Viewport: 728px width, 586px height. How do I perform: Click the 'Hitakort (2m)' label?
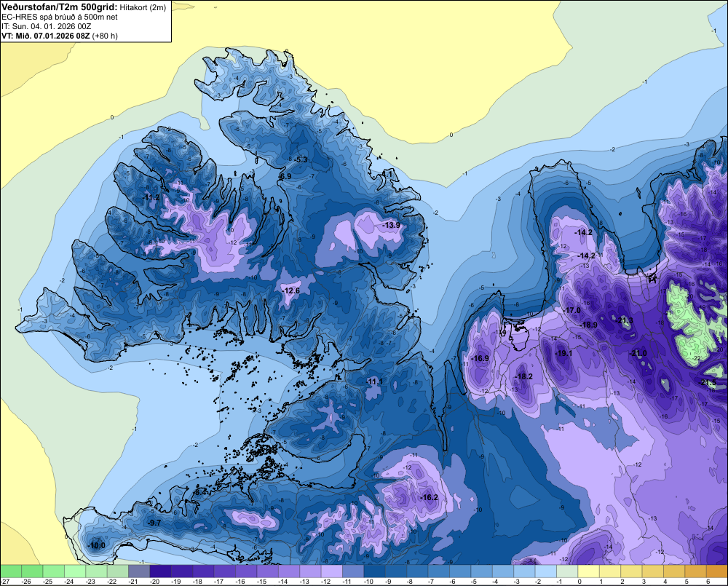(143, 7)
